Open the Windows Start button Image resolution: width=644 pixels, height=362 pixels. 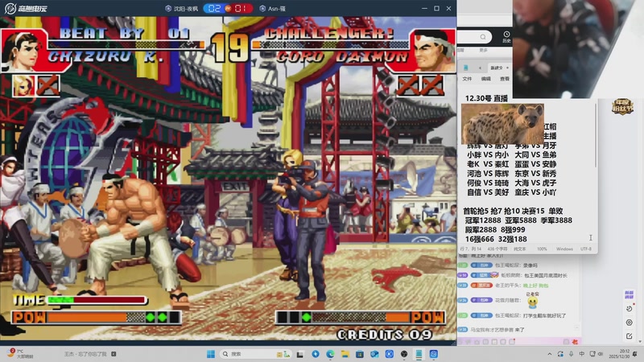point(211,354)
